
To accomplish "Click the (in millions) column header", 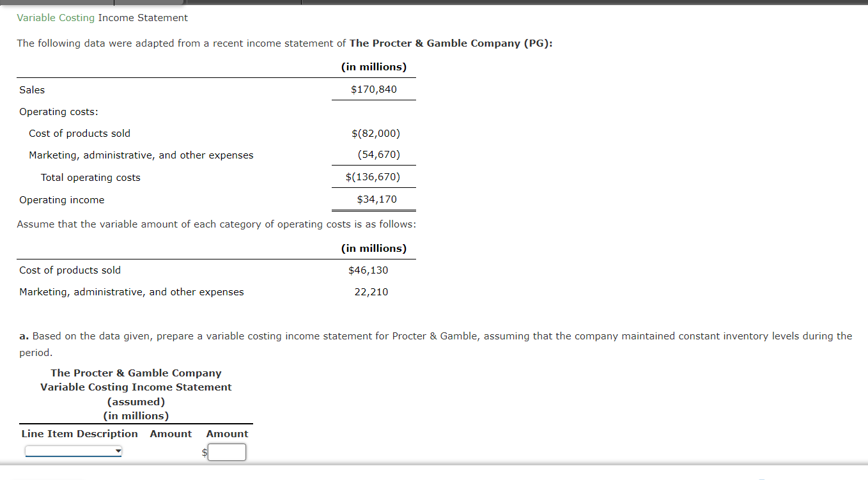I will click(373, 66).
